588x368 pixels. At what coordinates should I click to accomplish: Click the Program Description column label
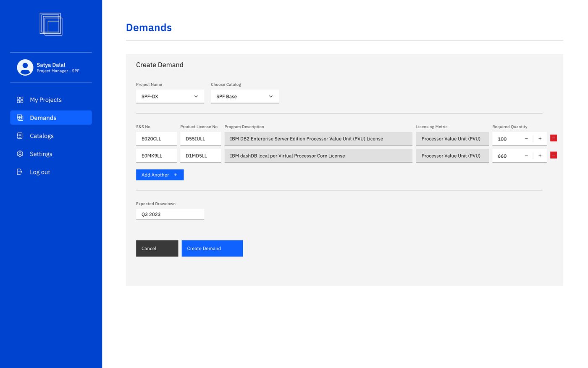(244, 127)
